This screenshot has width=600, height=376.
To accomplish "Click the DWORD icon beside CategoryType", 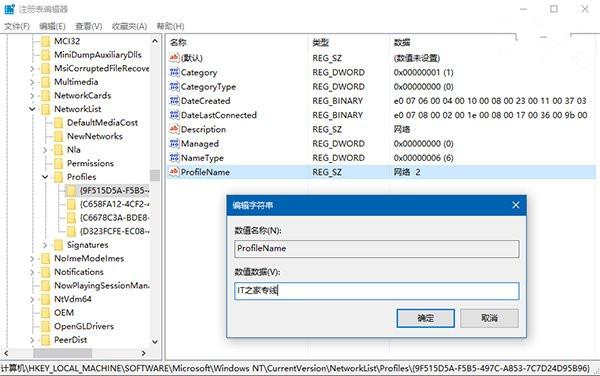I will pos(174,86).
